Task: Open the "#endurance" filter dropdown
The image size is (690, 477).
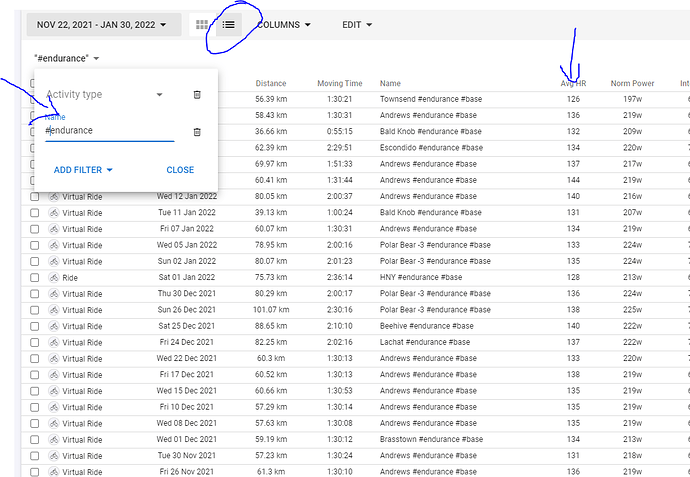Action: (x=66, y=59)
